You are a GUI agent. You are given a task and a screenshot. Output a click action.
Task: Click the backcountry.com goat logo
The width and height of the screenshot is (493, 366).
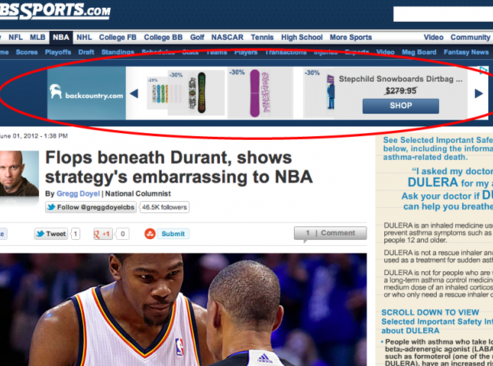(x=56, y=91)
